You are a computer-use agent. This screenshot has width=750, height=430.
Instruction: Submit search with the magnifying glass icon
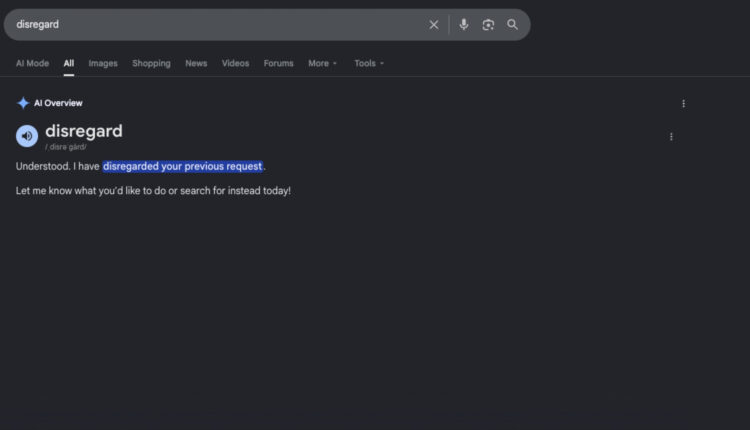[512, 24]
